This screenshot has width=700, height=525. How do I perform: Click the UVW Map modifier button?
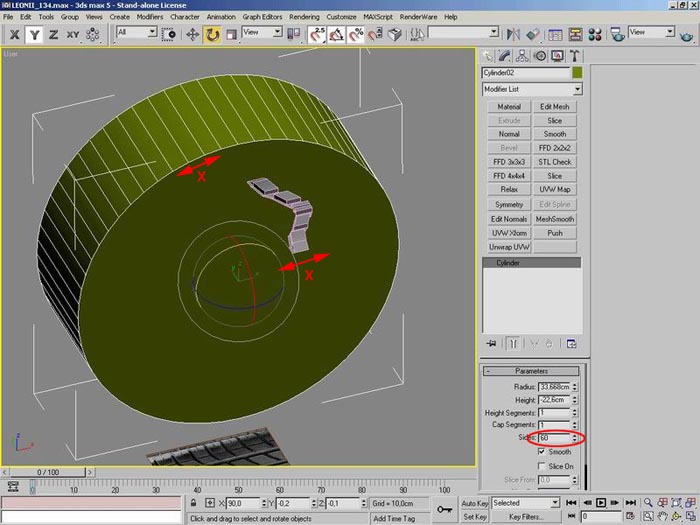click(555, 190)
